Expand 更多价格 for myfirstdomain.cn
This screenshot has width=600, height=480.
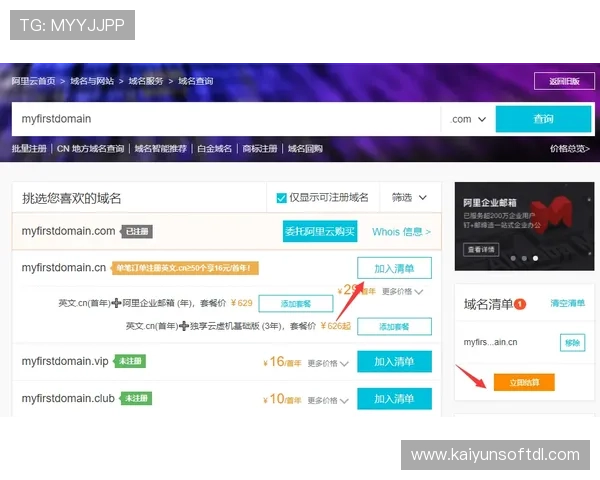pos(402,292)
